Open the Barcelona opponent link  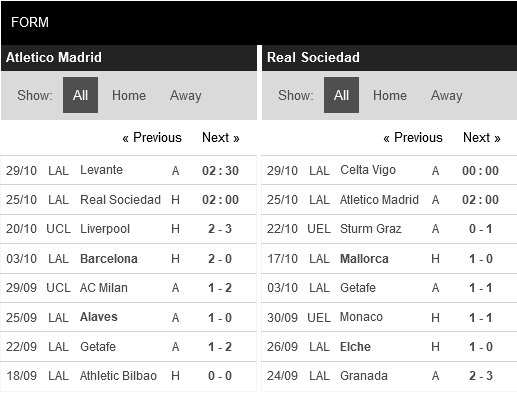tap(109, 259)
